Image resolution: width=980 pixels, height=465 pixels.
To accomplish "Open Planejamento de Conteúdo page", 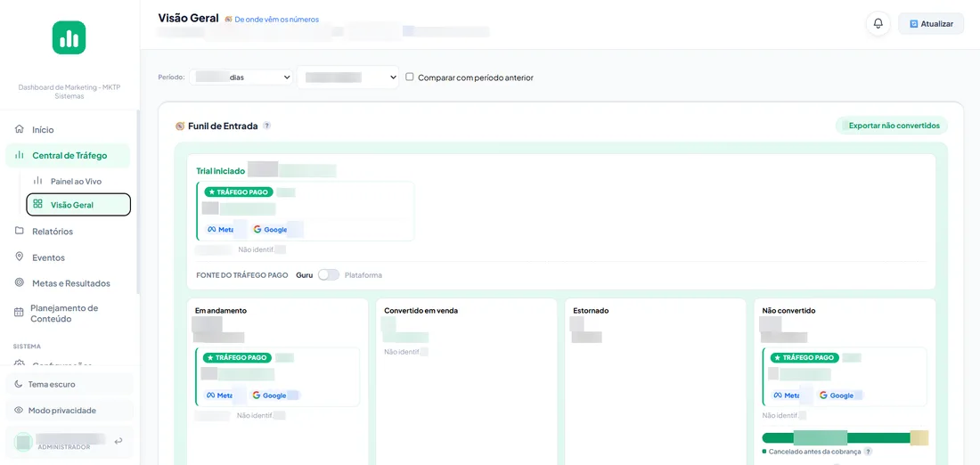I will click(69, 314).
